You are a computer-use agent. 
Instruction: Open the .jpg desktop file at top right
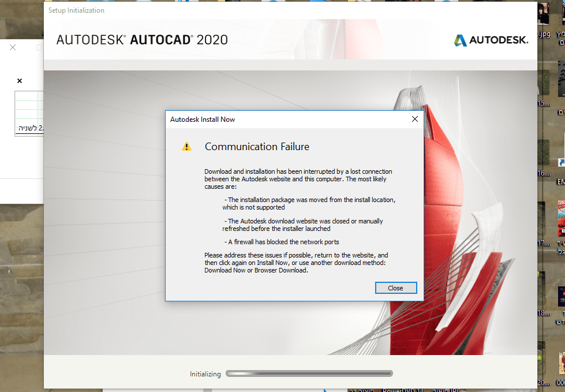point(544,20)
